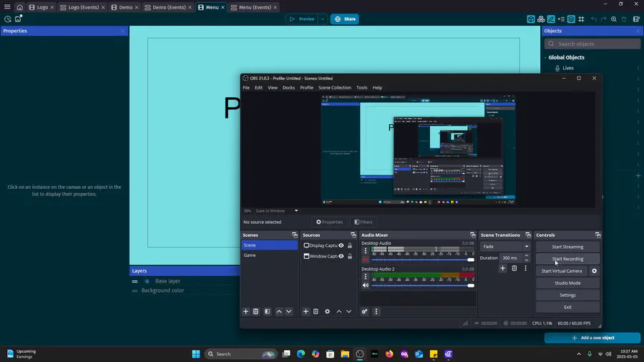
Task: Open OBS Settings button
Action: point(567,295)
